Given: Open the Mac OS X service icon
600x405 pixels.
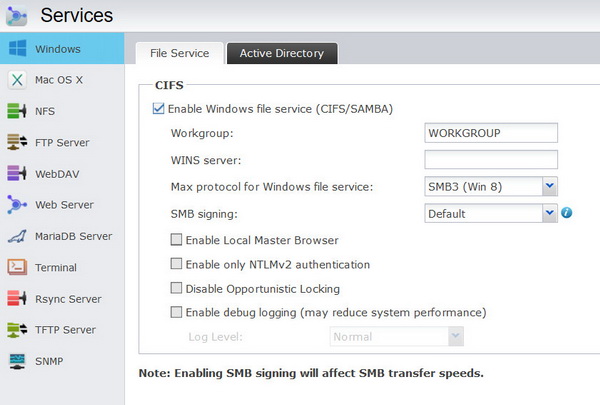Looking at the screenshot, I should pos(17,80).
